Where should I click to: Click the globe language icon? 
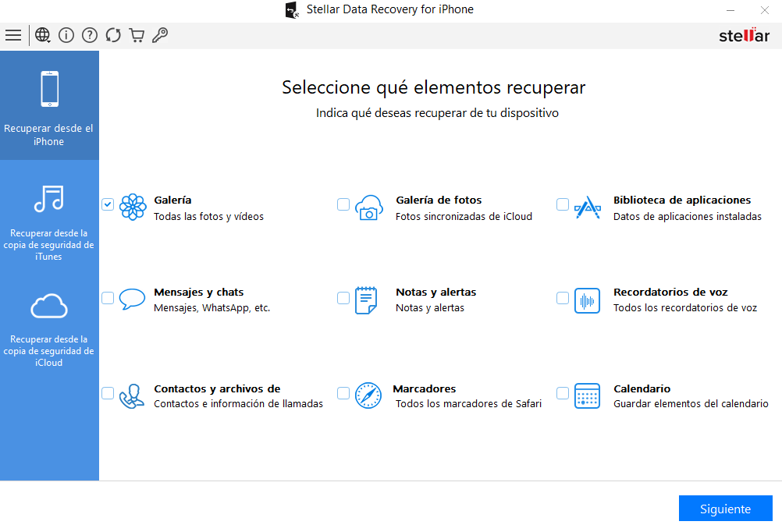[43, 35]
